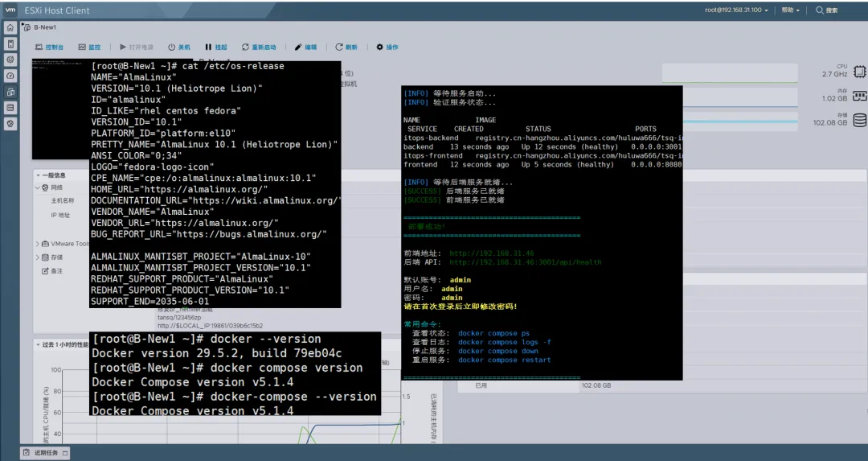Edit VM settings with 编辑 button
The height and width of the screenshot is (461, 868).
pyautogui.click(x=305, y=47)
